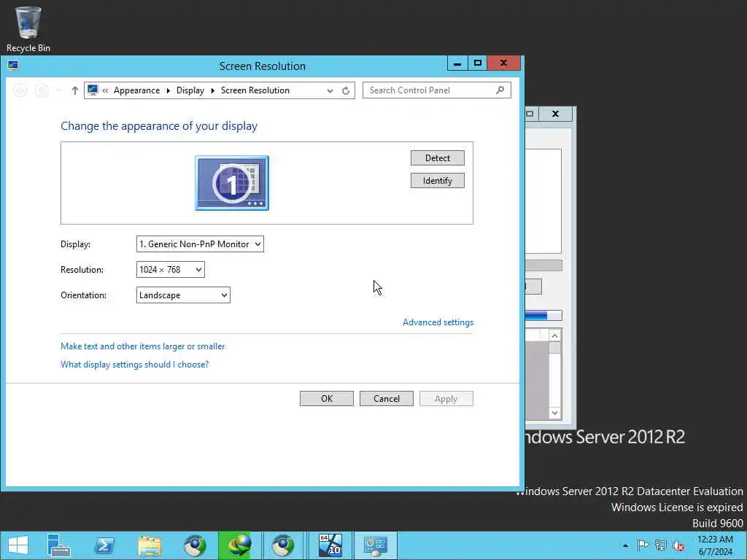Open Advanced settings link
Image resolution: width=747 pixels, height=560 pixels.
(438, 322)
